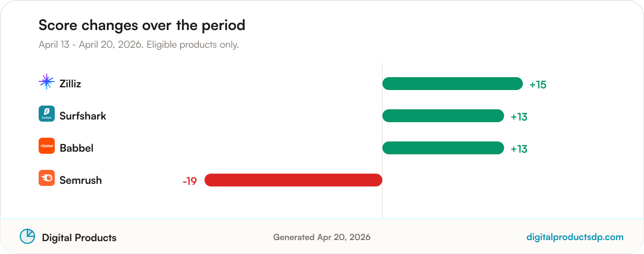Select the Semrush product name

[x=80, y=180]
